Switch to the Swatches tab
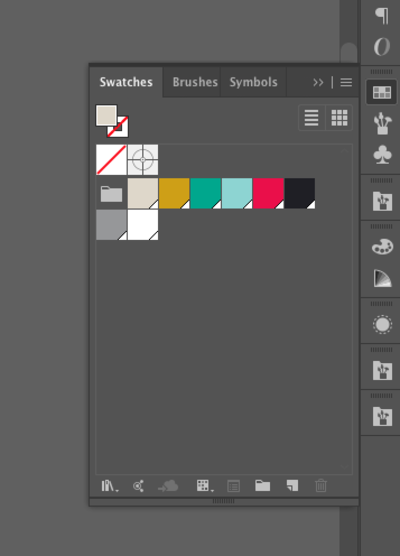Image resolution: width=400 pixels, height=556 pixels. click(126, 82)
